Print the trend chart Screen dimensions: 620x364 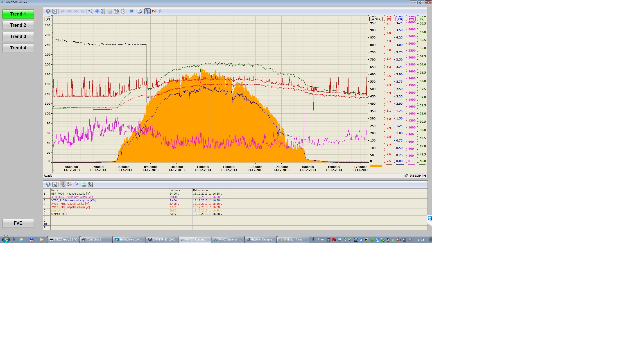[x=139, y=11]
